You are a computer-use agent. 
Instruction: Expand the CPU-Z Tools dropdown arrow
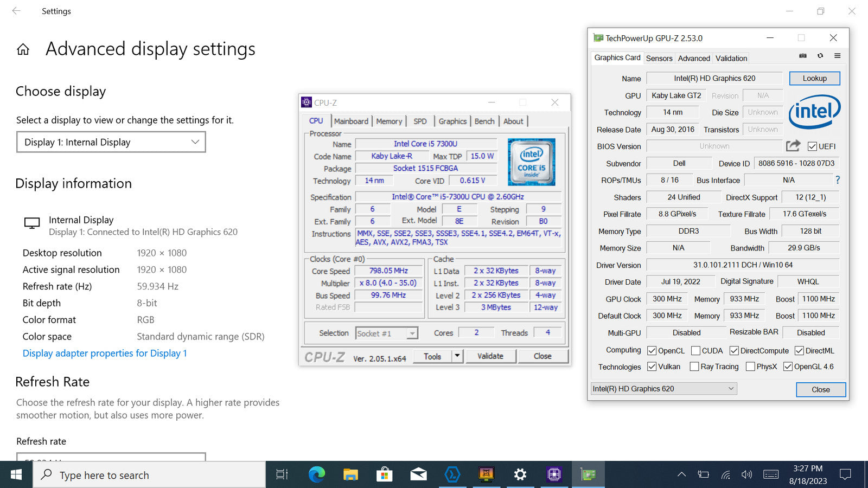pos(457,356)
